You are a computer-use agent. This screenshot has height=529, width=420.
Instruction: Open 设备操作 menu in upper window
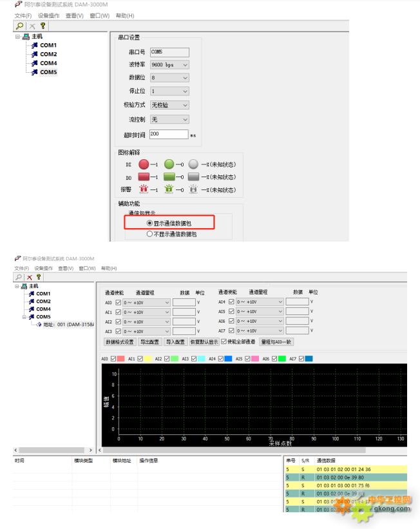point(48,15)
